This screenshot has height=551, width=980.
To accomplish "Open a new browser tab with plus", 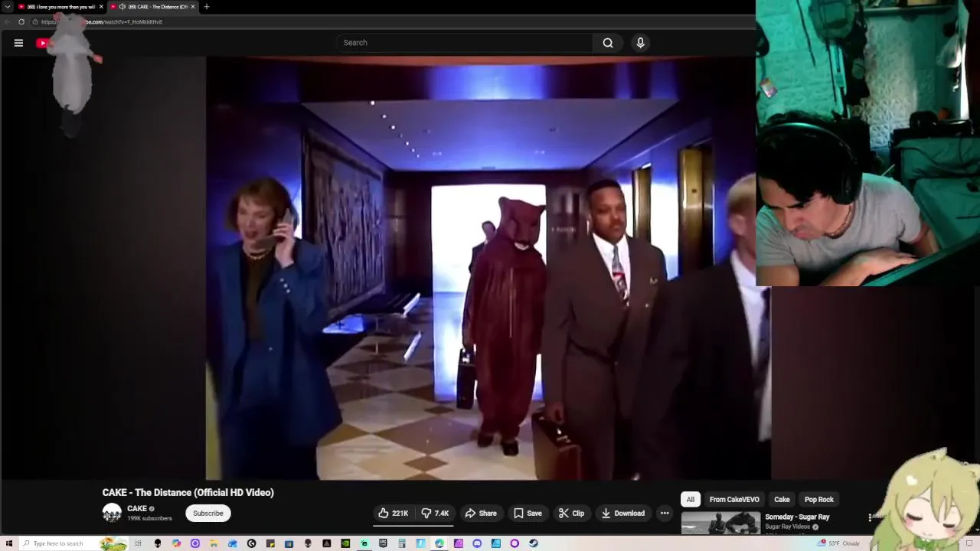I will [206, 7].
